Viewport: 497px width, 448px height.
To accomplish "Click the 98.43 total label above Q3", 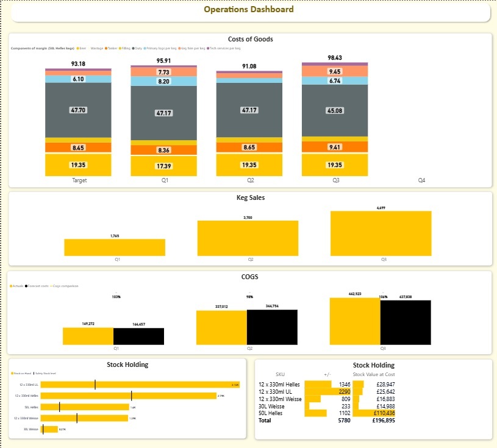I will pos(335,58).
